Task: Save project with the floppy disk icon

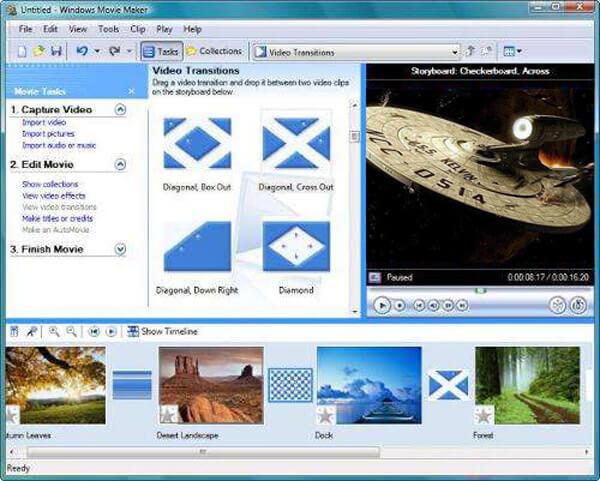Action: point(57,51)
